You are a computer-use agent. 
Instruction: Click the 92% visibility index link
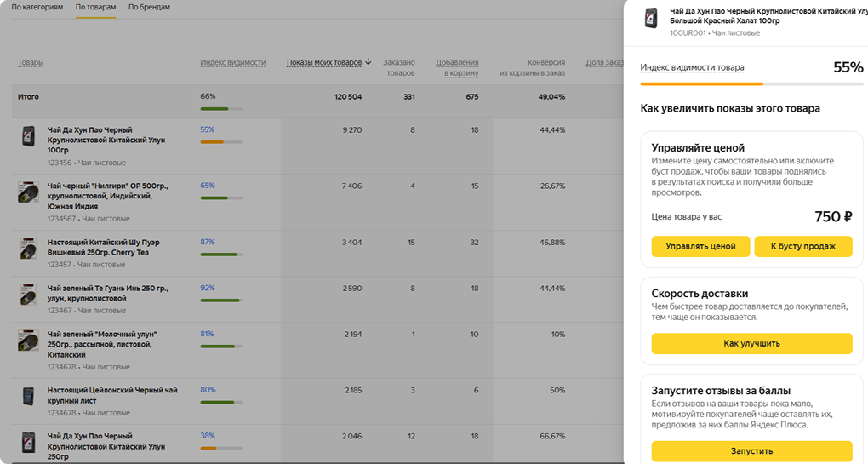(207, 288)
